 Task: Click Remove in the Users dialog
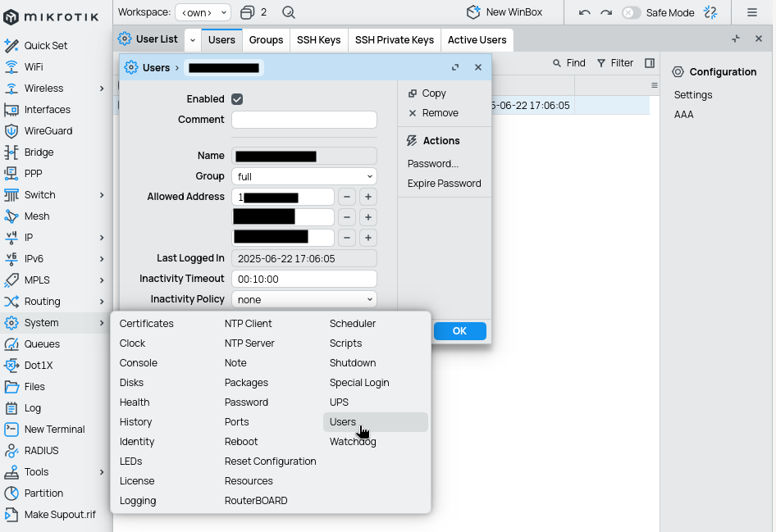(x=434, y=113)
